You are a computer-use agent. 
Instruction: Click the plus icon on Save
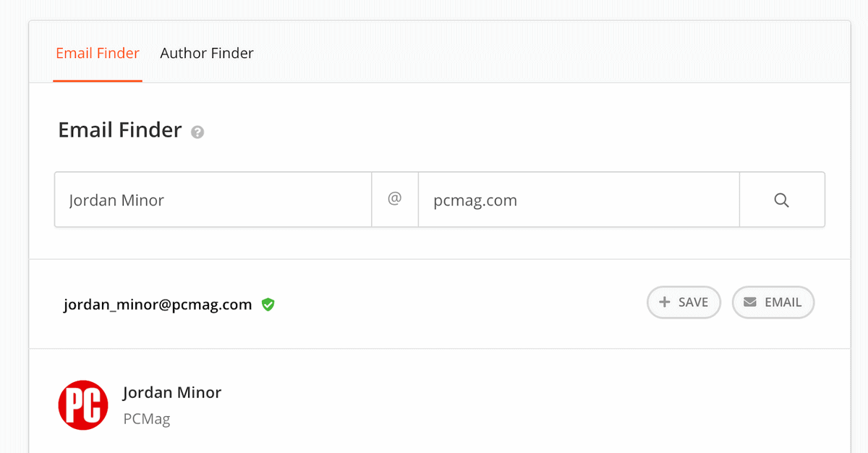(x=665, y=302)
